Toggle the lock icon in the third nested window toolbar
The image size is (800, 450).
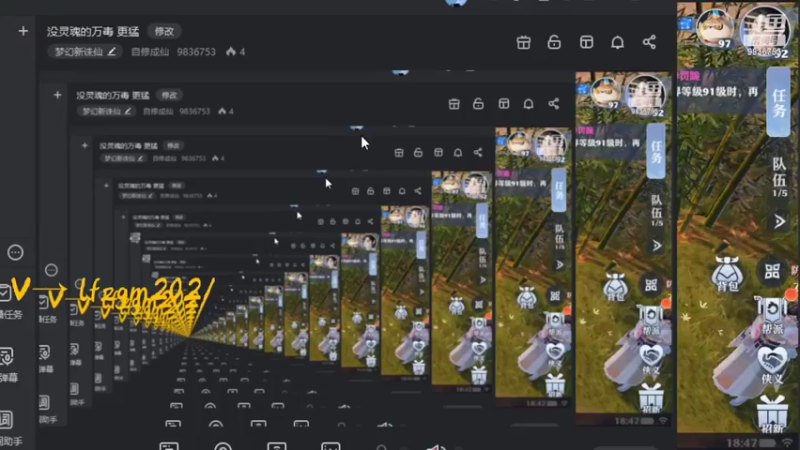tap(418, 153)
